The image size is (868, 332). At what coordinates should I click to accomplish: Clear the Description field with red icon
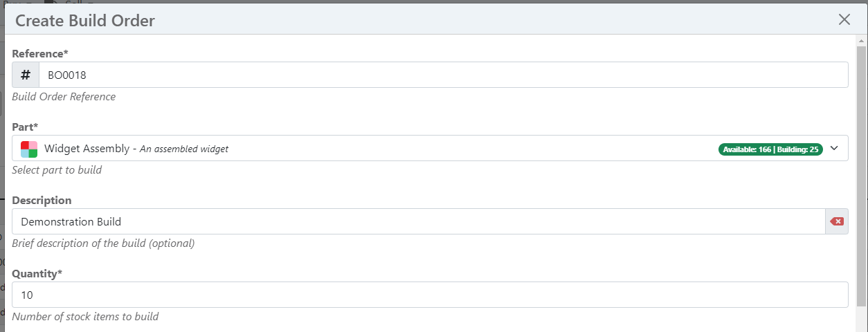click(837, 221)
